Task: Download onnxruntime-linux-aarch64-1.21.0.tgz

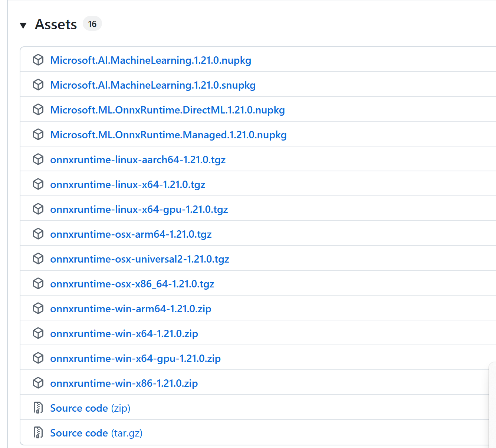Action: click(138, 159)
